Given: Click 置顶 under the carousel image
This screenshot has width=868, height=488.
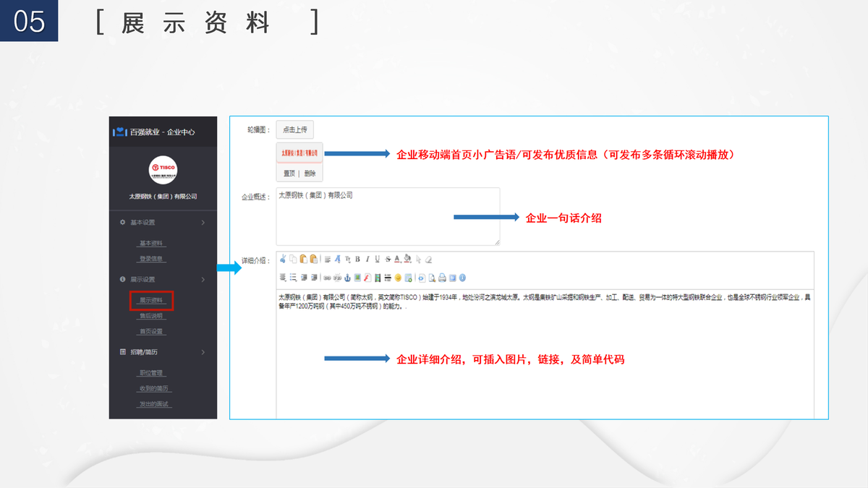Looking at the screenshot, I should click(289, 174).
